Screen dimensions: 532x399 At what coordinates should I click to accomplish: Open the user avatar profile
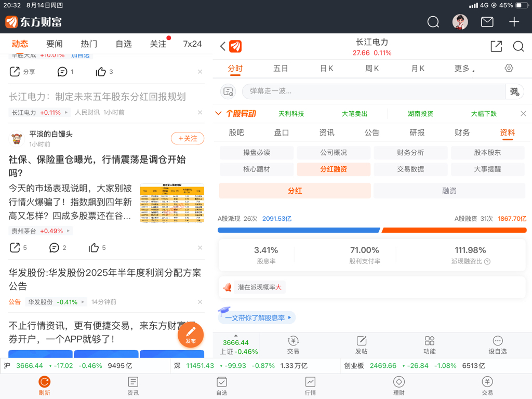460,22
